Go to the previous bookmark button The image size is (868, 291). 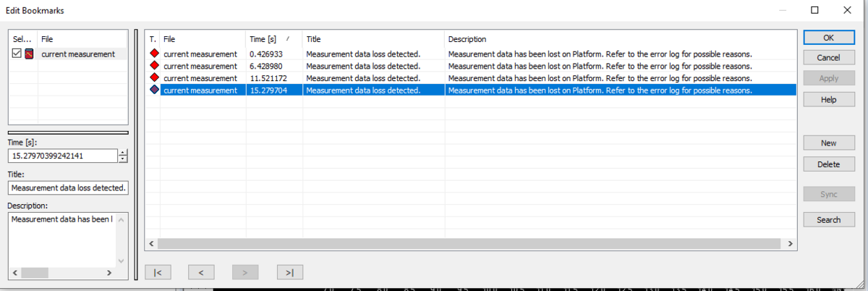(x=201, y=272)
